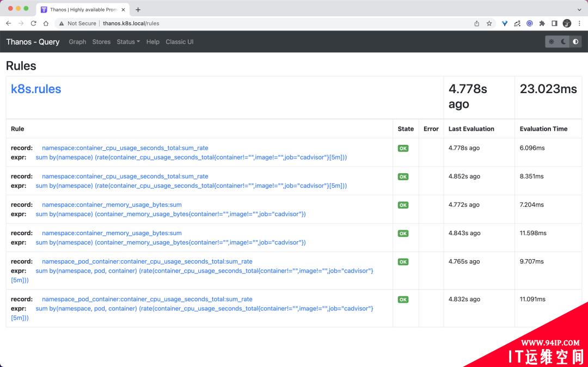Open the Extensions puzzle piece menu
This screenshot has width=588, height=367.
(x=542, y=23)
